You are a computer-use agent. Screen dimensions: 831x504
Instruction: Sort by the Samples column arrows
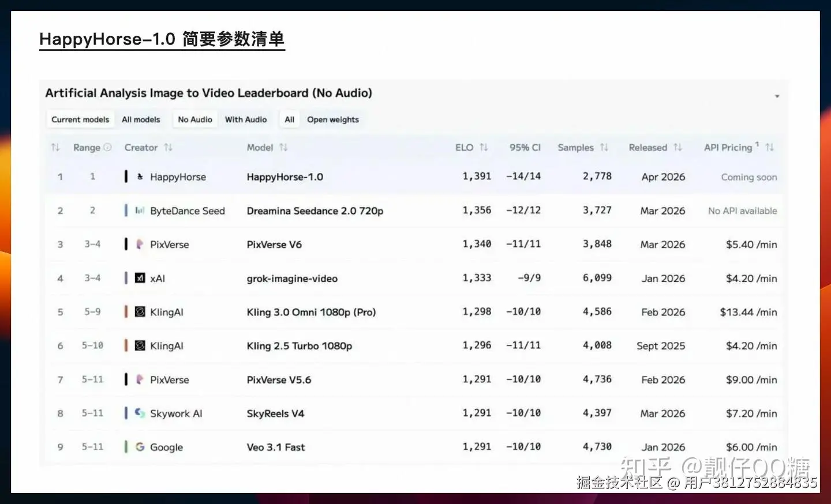click(604, 148)
